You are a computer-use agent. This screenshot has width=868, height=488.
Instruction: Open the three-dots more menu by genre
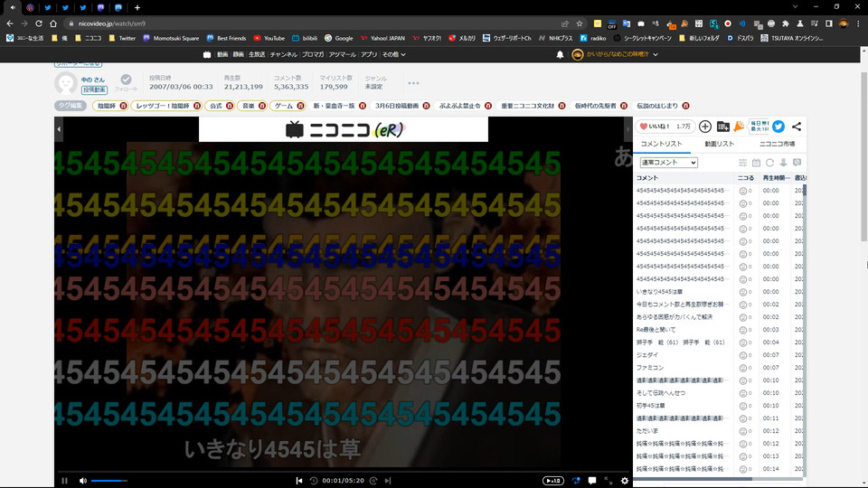(x=413, y=83)
